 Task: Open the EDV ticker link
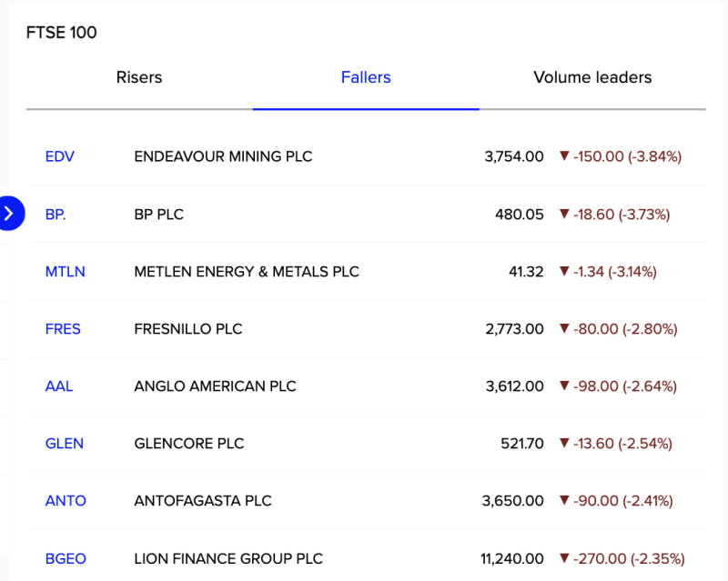coord(60,156)
